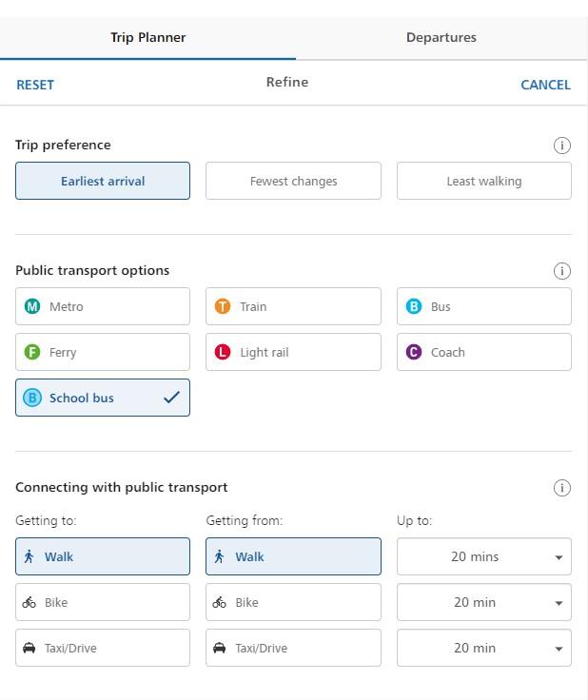The width and height of the screenshot is (588, 700).
Task: Click the RESET link
Action: 35,85
